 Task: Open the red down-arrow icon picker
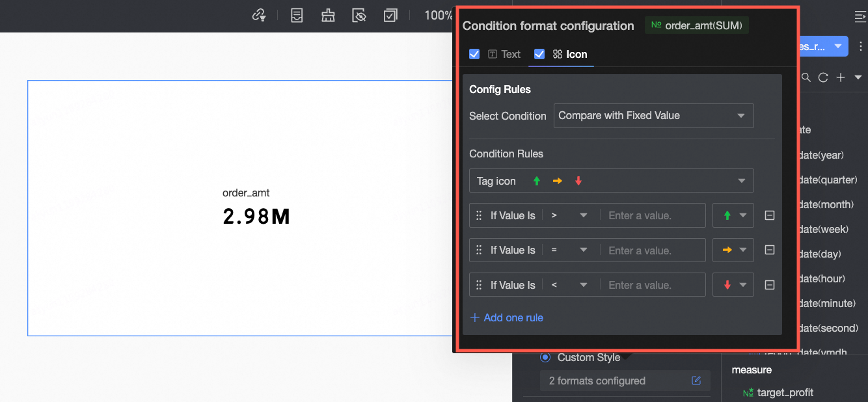[733, 285]
